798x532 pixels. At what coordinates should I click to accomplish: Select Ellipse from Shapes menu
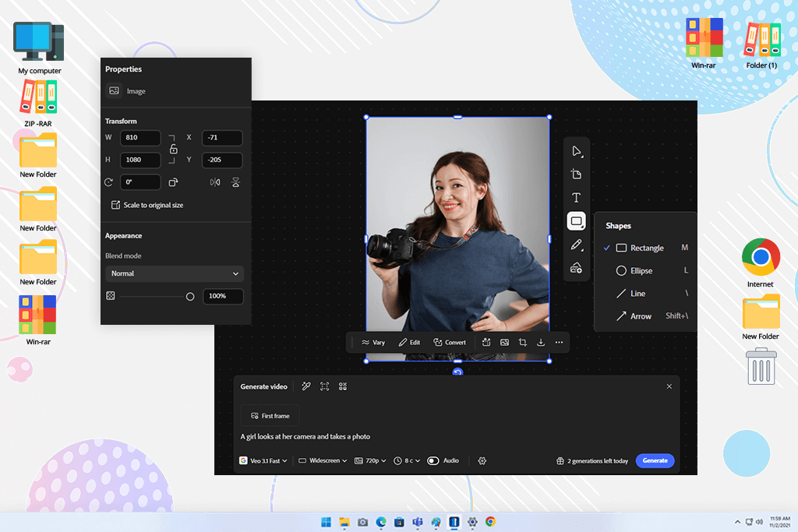(646, 270)
